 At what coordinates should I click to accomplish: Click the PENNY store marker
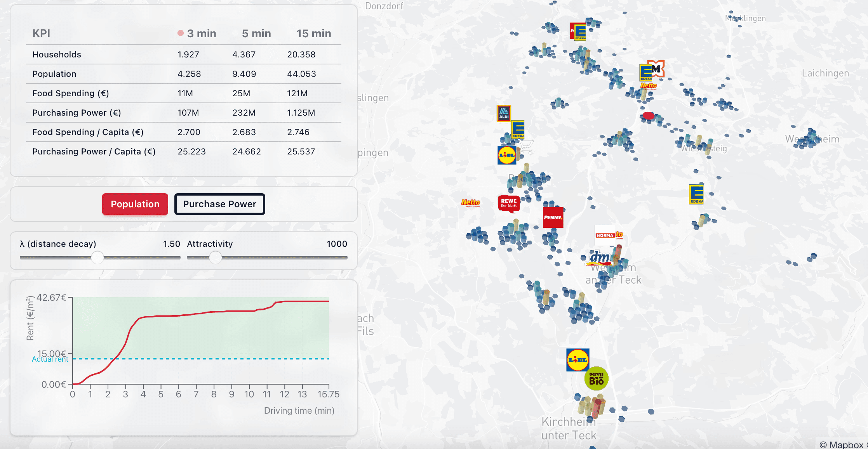click(553, 217)
